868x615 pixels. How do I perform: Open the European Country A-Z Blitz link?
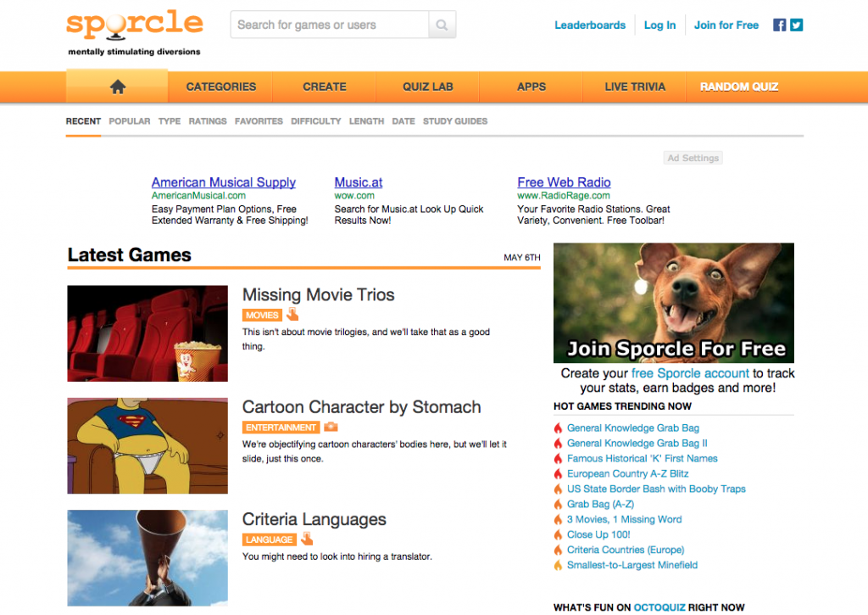[628, 473]
